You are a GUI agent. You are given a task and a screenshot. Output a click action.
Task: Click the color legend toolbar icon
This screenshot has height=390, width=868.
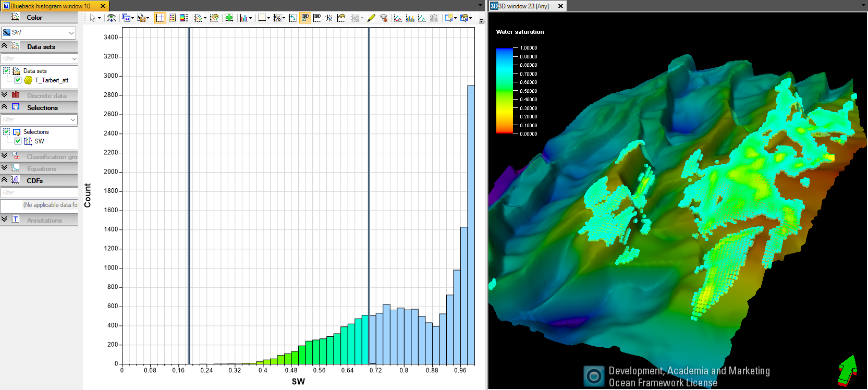click(184, 18)
